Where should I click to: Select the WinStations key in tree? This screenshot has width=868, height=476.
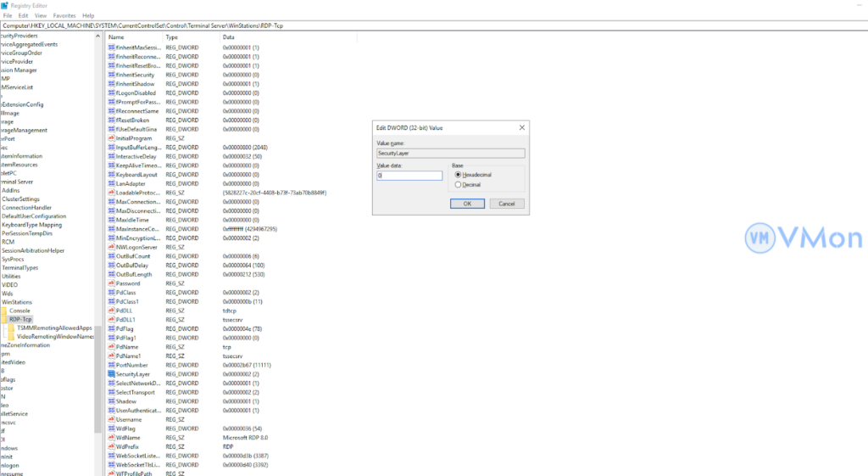click(17, 302)
